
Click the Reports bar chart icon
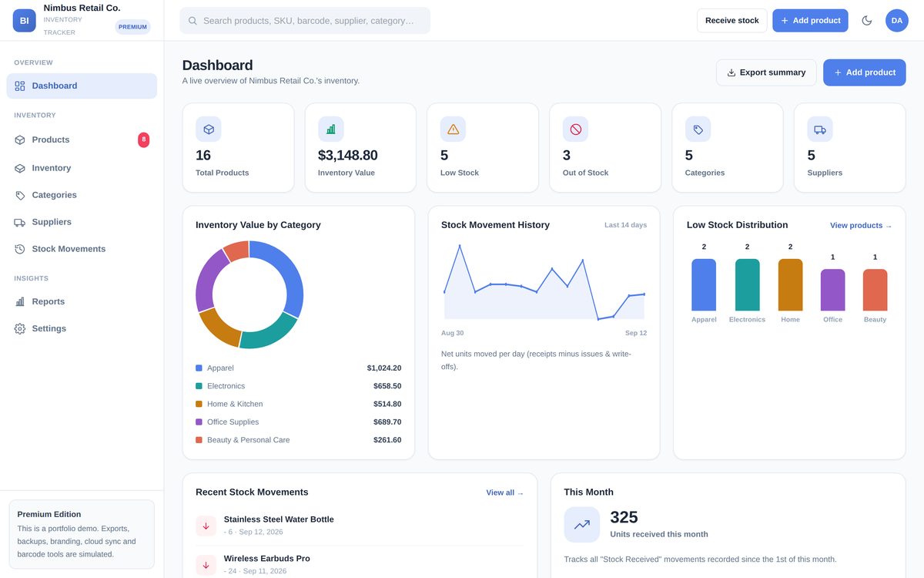coord(20,302)
